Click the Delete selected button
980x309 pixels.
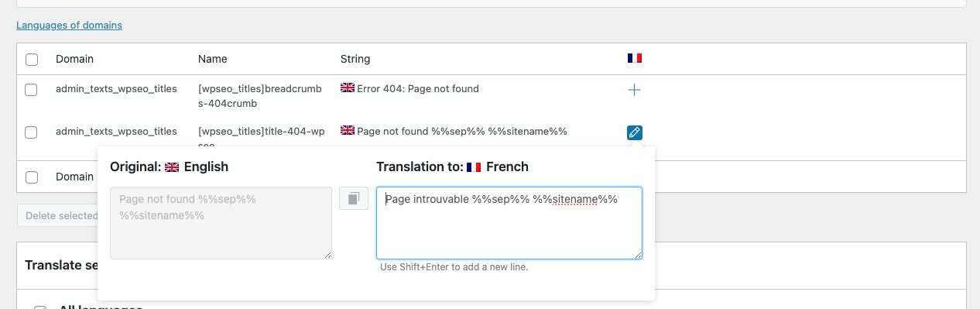tap(60, 215)
